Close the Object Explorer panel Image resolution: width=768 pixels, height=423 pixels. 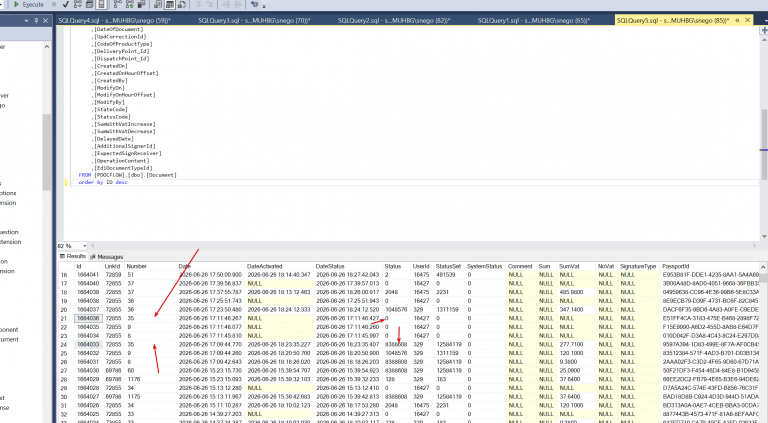pyautogui.click(x=46, y=21)
